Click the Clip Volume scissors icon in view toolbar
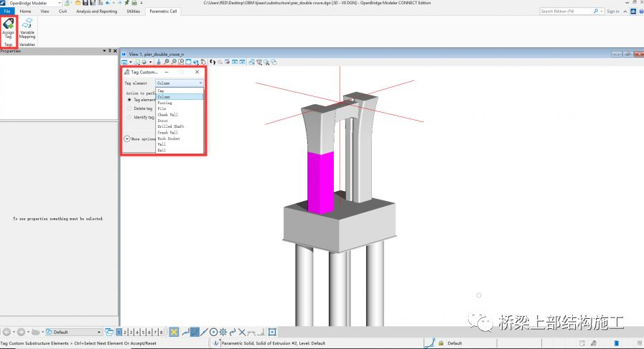Screen dimensions: 644x349 pyautogui.click(x=267, y=62)
